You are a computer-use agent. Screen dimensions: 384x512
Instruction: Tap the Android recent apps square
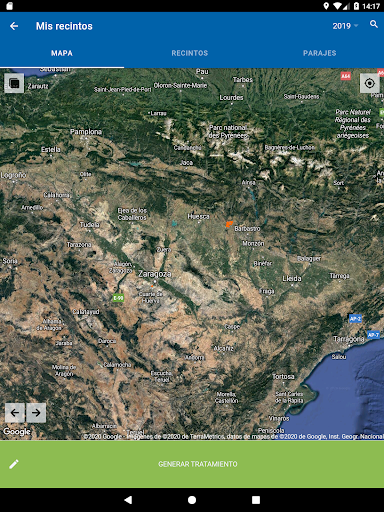(256, 500)
